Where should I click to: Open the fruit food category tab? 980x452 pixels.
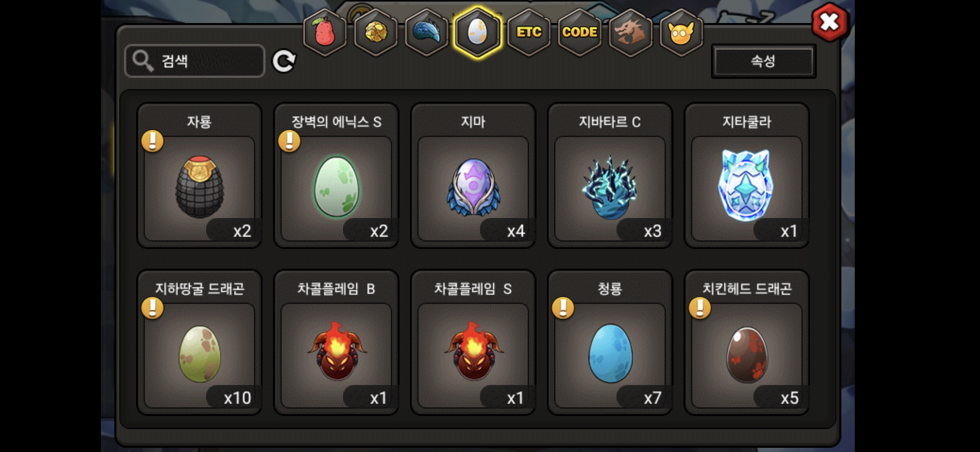(325, 33)
